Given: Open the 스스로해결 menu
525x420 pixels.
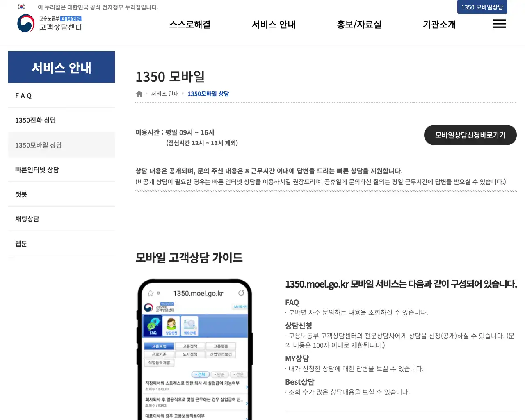Looking at the screenshot, I should click(x=189, y=24).
